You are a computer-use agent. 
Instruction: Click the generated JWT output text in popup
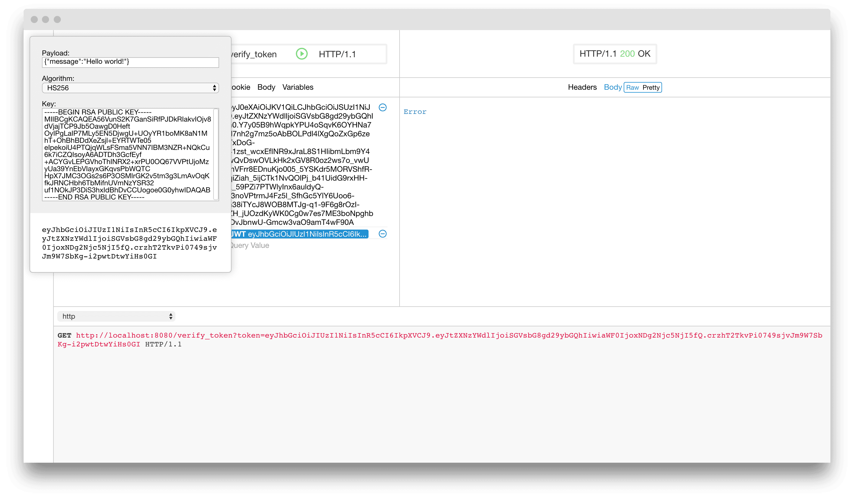129,243
